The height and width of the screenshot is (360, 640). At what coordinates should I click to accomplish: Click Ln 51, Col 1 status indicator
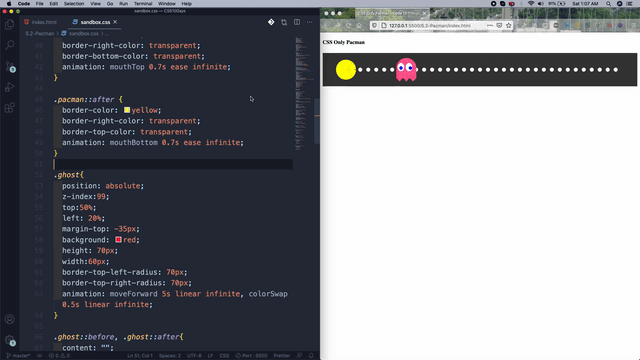(140, 356)
